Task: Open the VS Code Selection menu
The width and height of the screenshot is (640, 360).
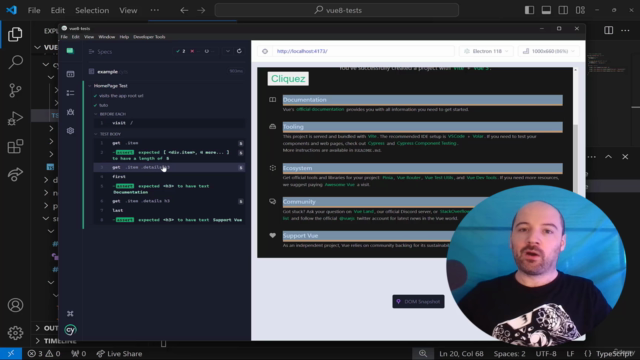Action: point(92,10)
